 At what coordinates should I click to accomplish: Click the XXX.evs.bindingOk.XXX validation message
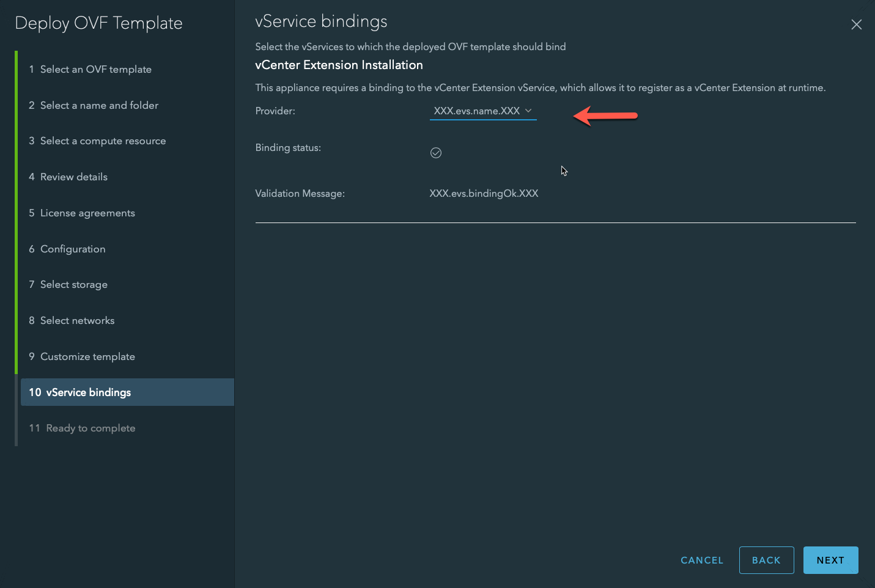[484, 194]
